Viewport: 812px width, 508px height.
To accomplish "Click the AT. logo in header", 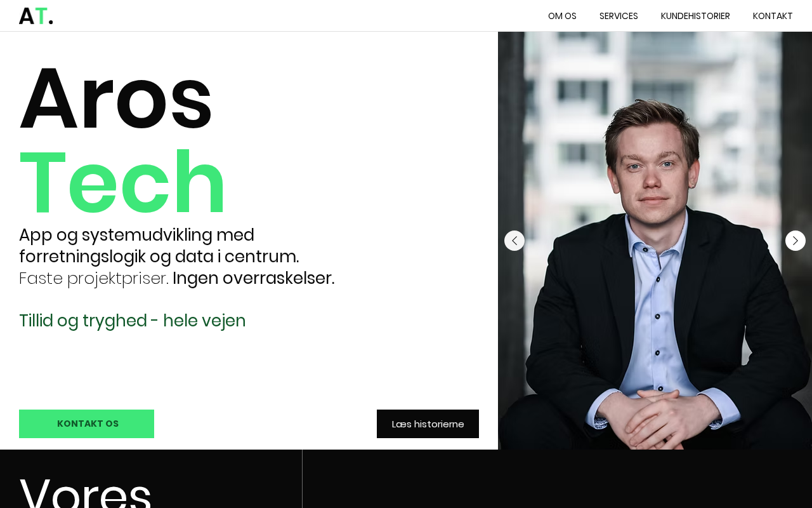I will [x=36, y=16].
